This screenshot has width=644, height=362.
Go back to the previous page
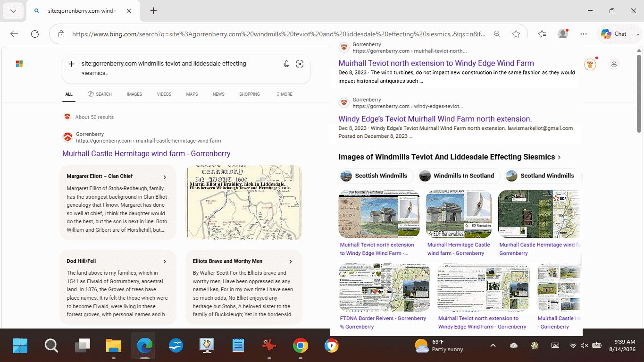(x=14, y=34)
